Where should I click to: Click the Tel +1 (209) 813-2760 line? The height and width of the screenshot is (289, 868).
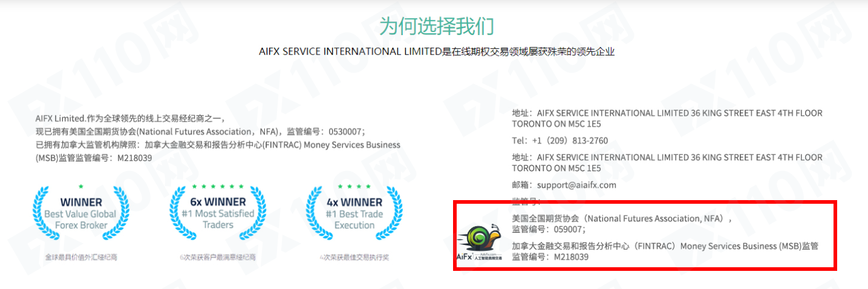click(x=560, y=141)
